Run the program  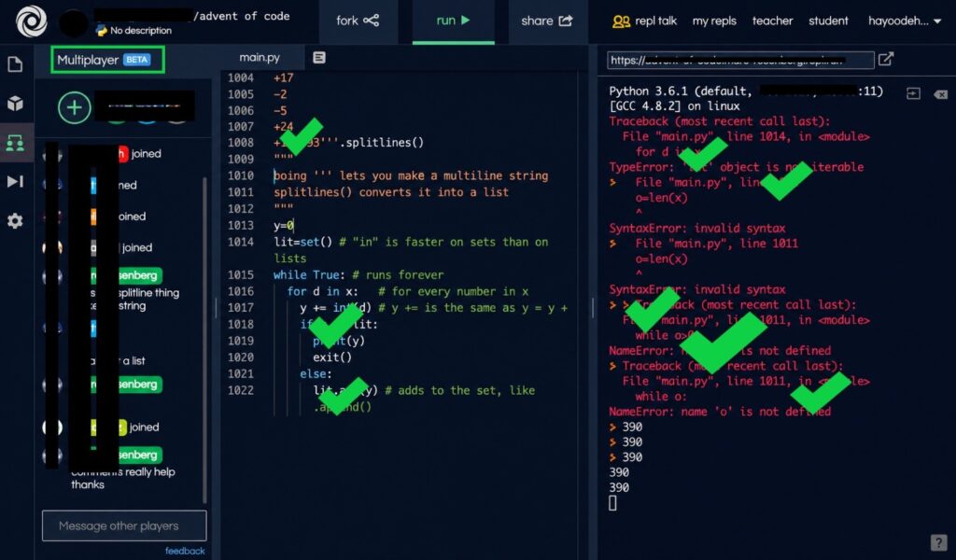pos(453,21)
